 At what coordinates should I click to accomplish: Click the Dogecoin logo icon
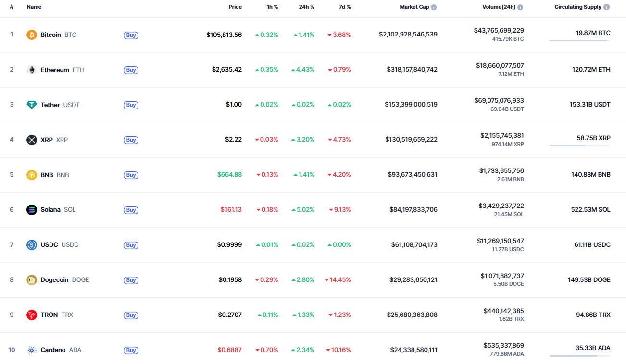click(x=32, y=280)
